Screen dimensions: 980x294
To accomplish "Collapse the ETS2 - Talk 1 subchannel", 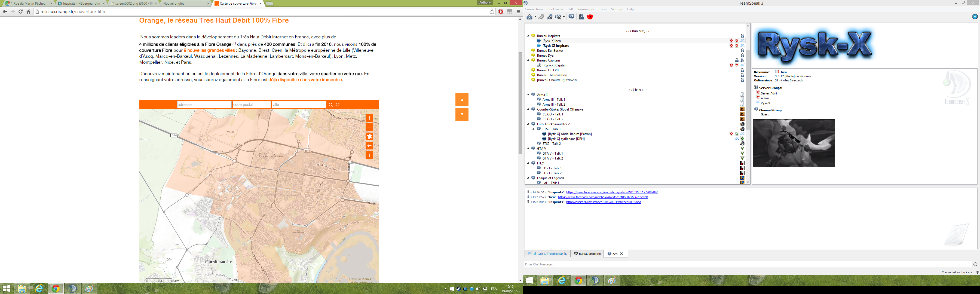I will tap(533, 129).
